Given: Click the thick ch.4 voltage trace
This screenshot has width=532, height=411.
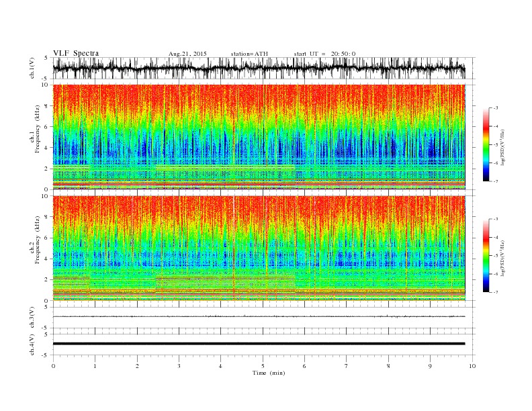Looking at the screenshot, I should 259,344.
